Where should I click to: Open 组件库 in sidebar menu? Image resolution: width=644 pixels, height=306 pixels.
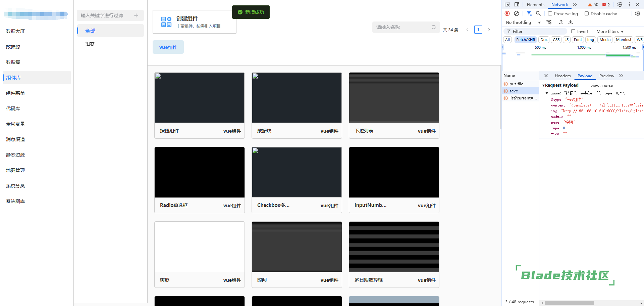pos(37,78)
